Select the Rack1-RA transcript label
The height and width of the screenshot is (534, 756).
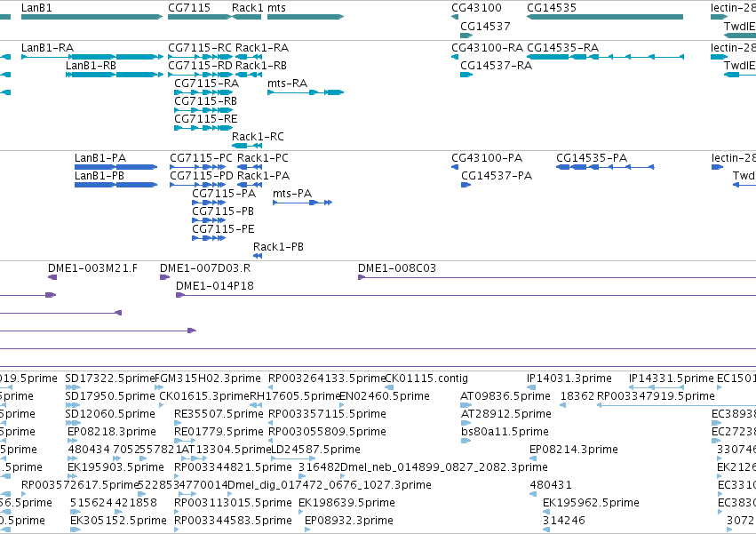pyautogui.click(x=262, y=48)
